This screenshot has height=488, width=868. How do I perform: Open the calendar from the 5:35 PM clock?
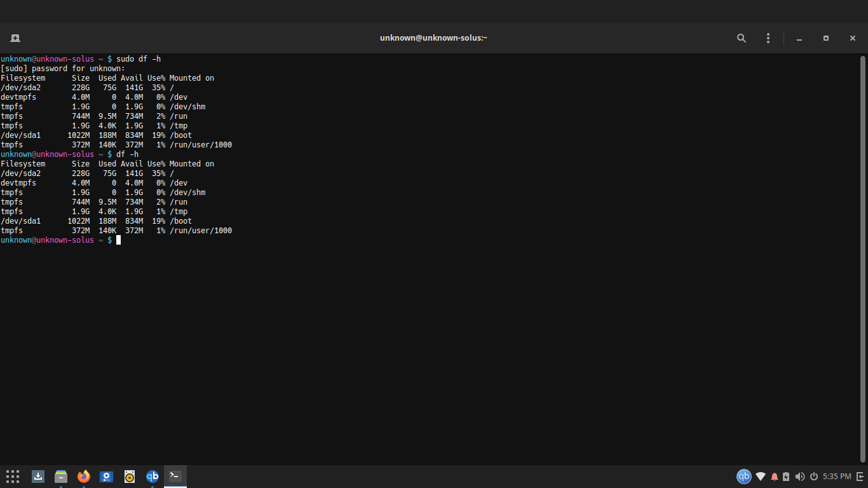click(836, 477)
